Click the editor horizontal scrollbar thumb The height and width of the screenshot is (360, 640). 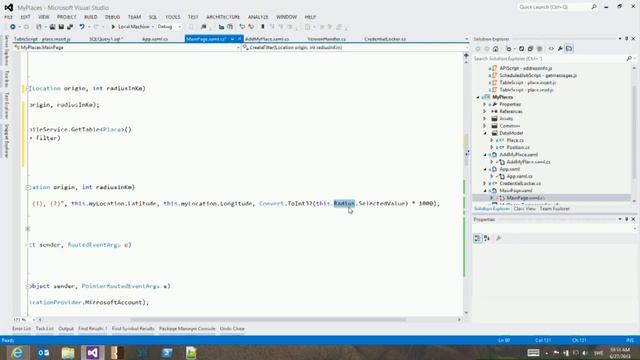click(268, 320)
